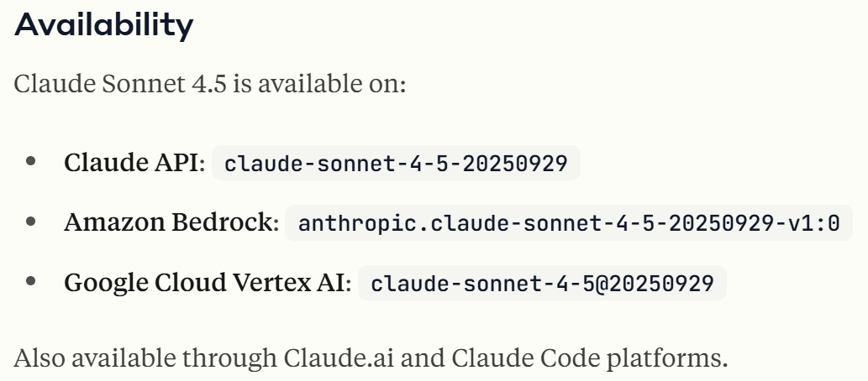Click the claude-sonnet-4-5-20250929 code snippet

click(396, 163)
